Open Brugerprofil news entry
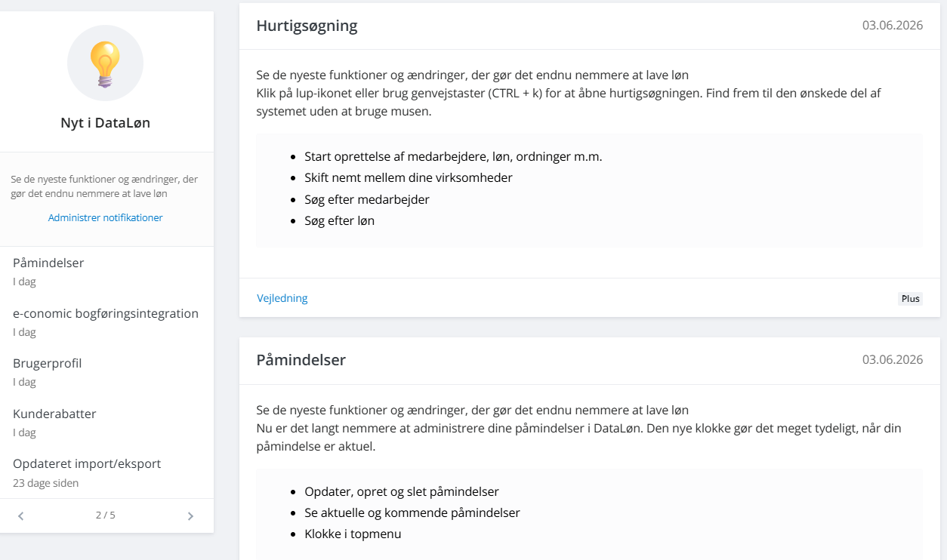 pos(106,372)
